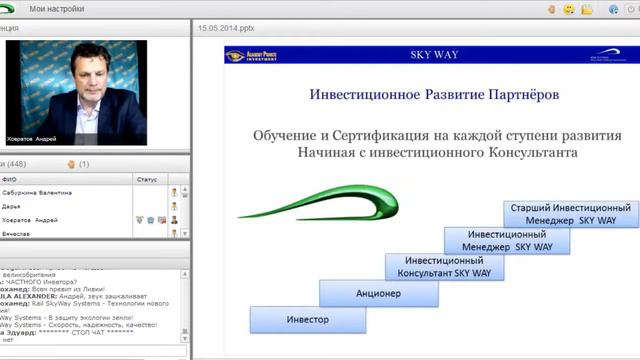Image resolution: width=640 pixels, height=360 pixels.
Task: Click the Акционер box on the slide
Action: point(378,293)
